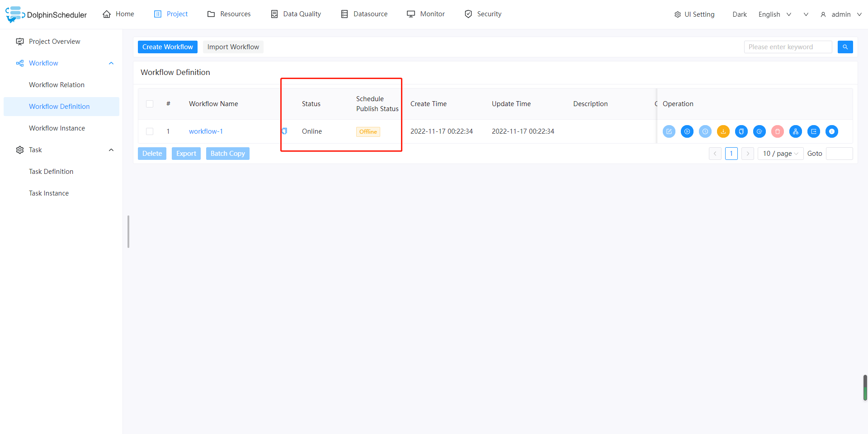Click the Batch Copy button

tap(228, 154)
